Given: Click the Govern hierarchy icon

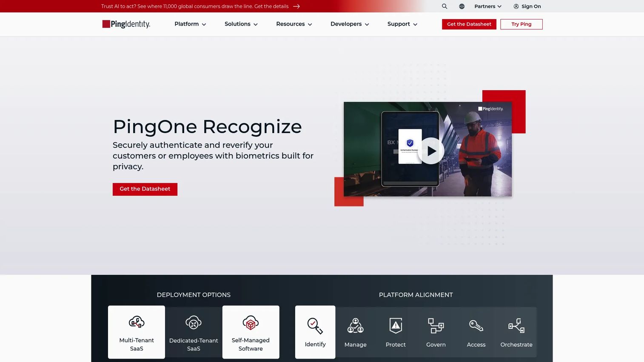Looking at the screenshot, I should point(436,325).
